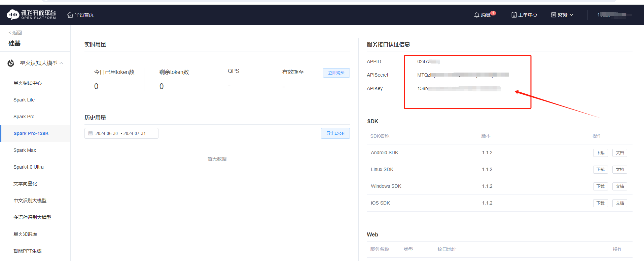Image resolution: width=644 pixels, height=261 pixels.
Task: Download the Android SDK
Action: tap(600, 153)
